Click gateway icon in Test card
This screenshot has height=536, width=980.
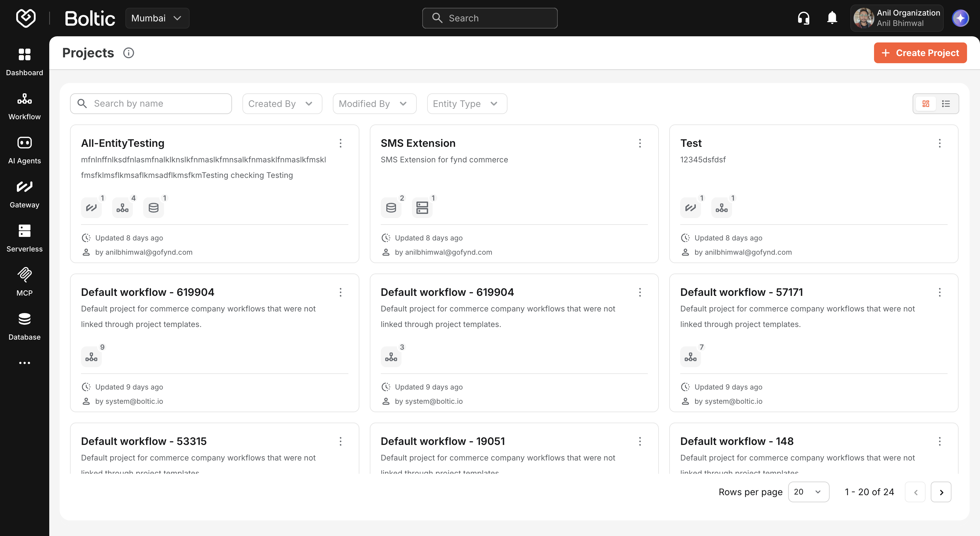(x=691, y=208)
